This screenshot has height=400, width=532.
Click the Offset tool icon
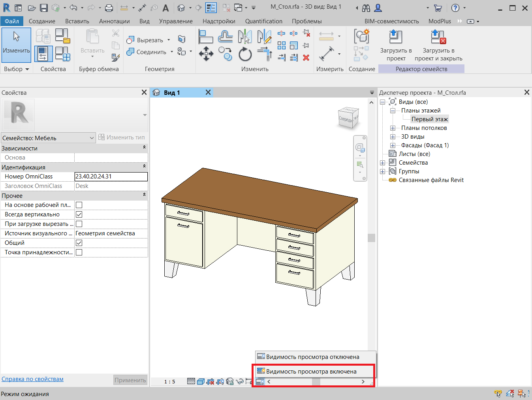(x=225, y=37)
